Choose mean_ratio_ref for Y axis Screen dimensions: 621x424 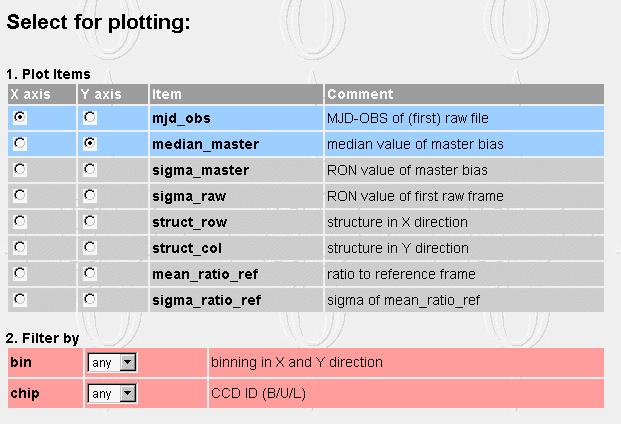pos(90,274)
